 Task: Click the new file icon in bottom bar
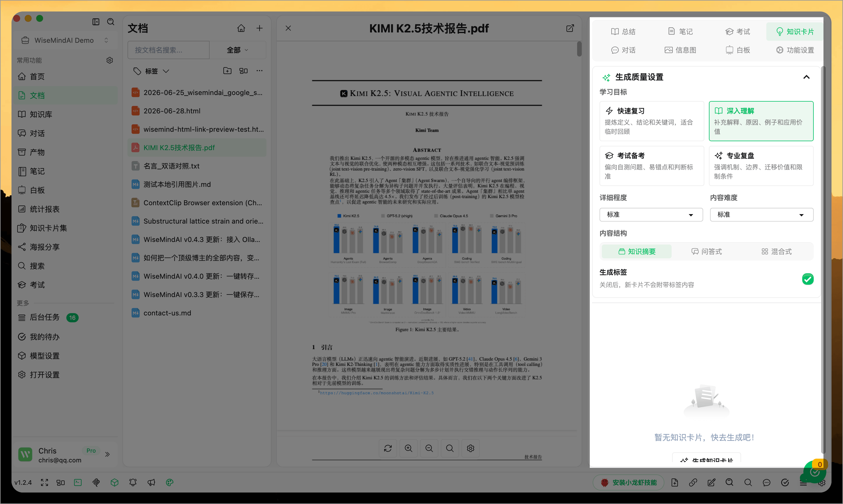[x=674, y=482]
